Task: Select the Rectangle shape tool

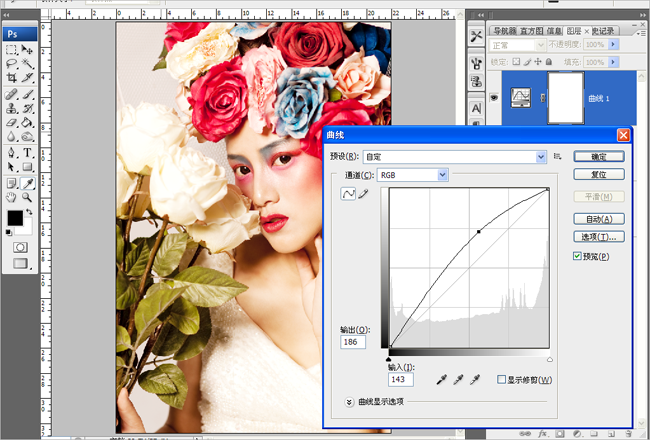Action: click(x=27, y=167)
